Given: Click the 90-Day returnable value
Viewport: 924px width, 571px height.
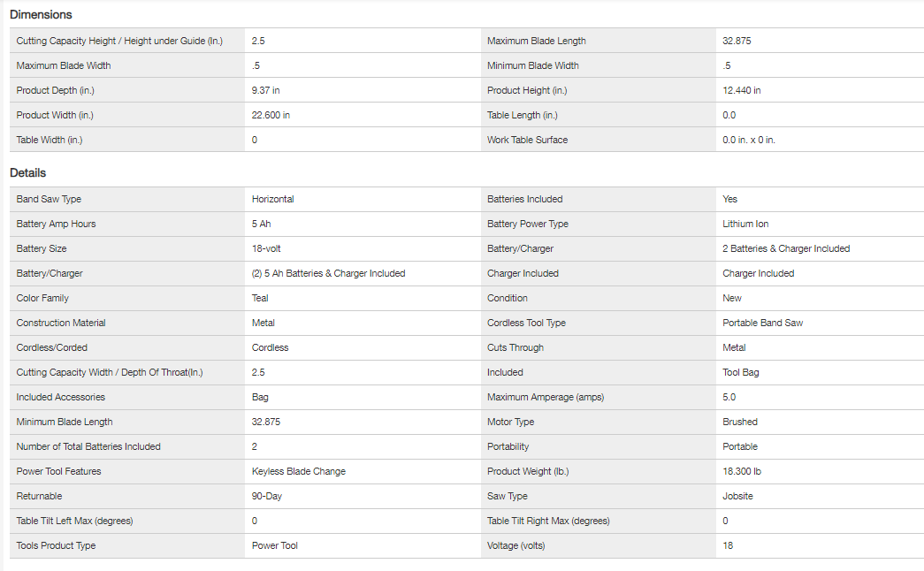Looking at the screenshot, I should tap(267, 496).
